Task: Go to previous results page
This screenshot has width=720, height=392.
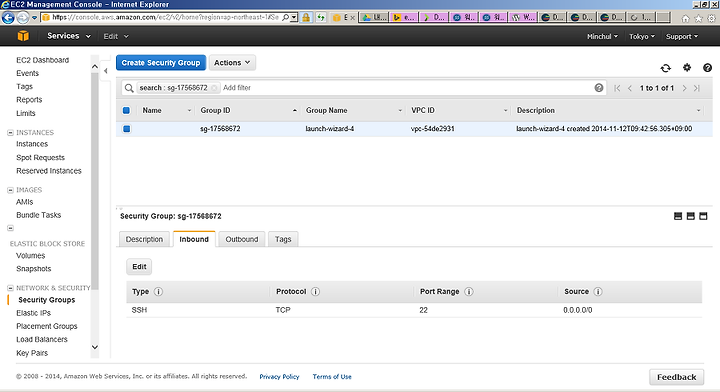Action: (x=630, y=88)
